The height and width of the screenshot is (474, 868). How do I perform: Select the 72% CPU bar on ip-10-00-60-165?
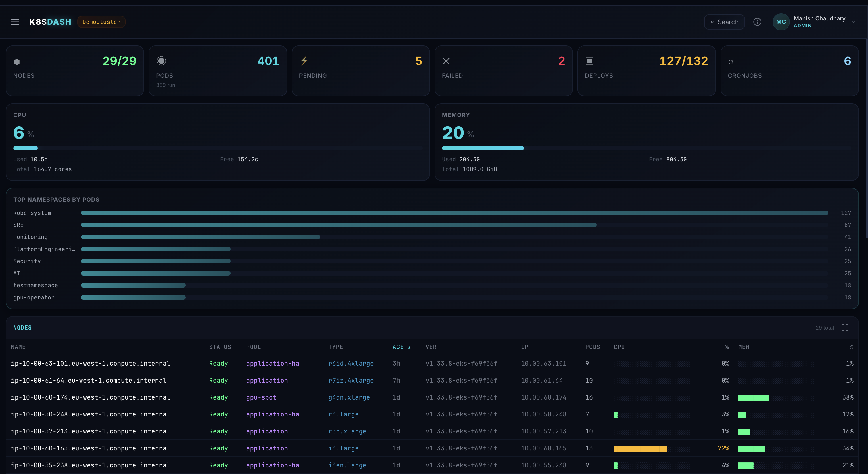click(640, 448)
